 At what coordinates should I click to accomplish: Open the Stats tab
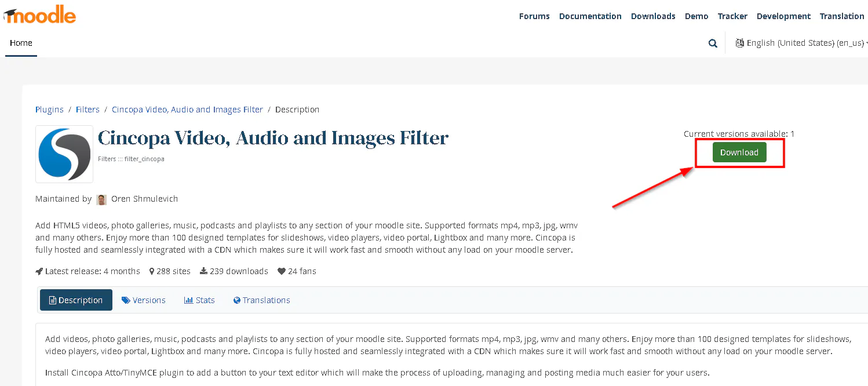coord(199,300)
